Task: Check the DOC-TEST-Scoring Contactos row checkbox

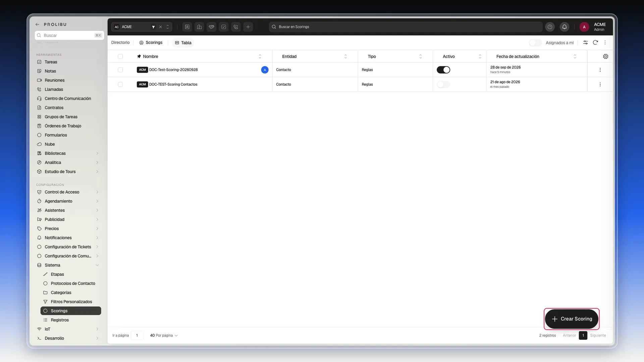Action: pyautogui.click(x=120, y=84)
